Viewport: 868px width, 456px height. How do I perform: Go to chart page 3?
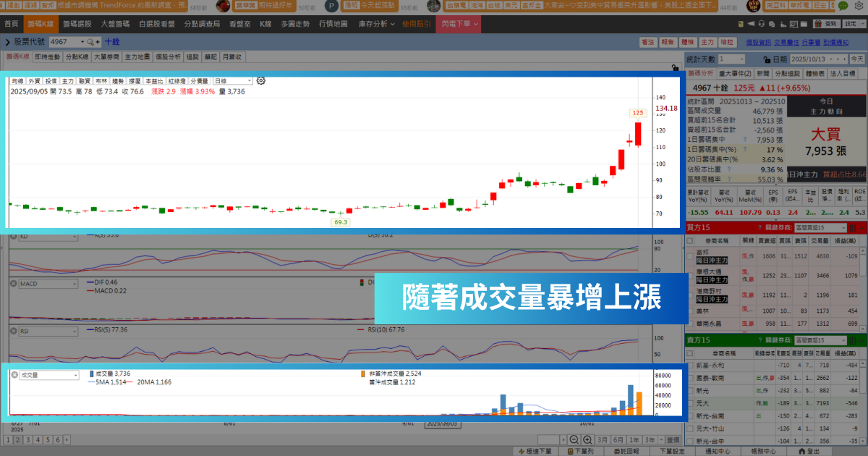click(28, 440)
